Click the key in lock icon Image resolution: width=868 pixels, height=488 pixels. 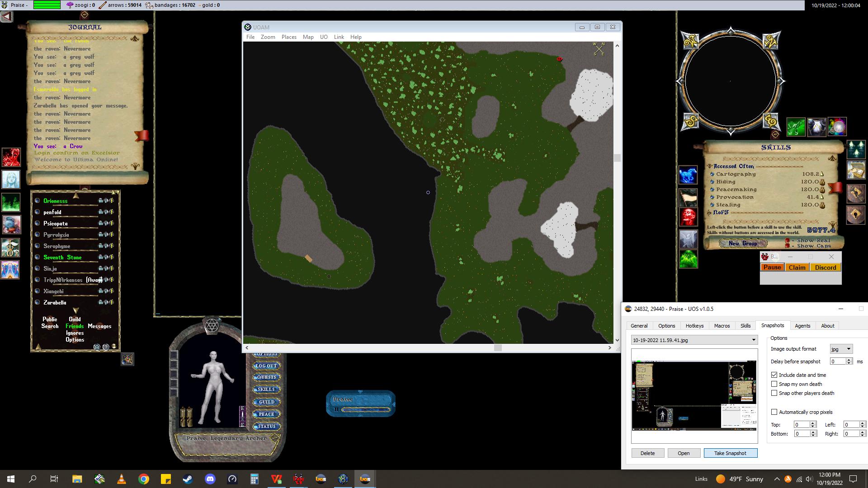pos(856,193)
